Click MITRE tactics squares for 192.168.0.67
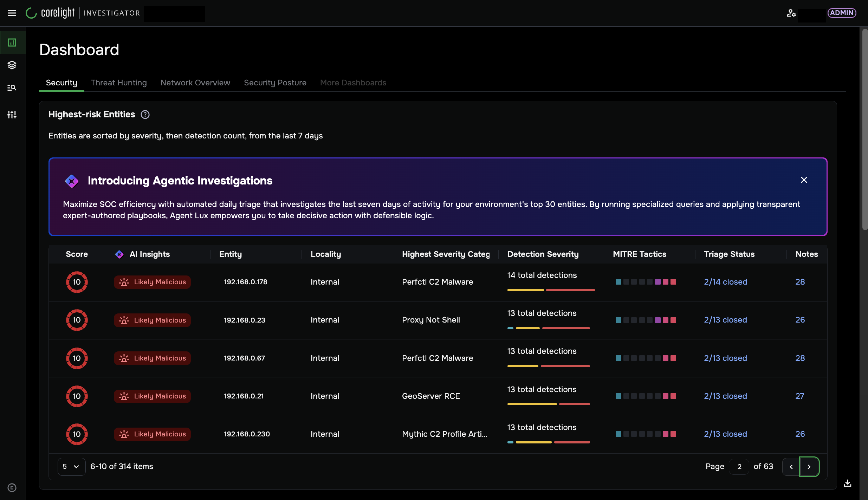Viewport: 868px width, 500px height. 646,358
